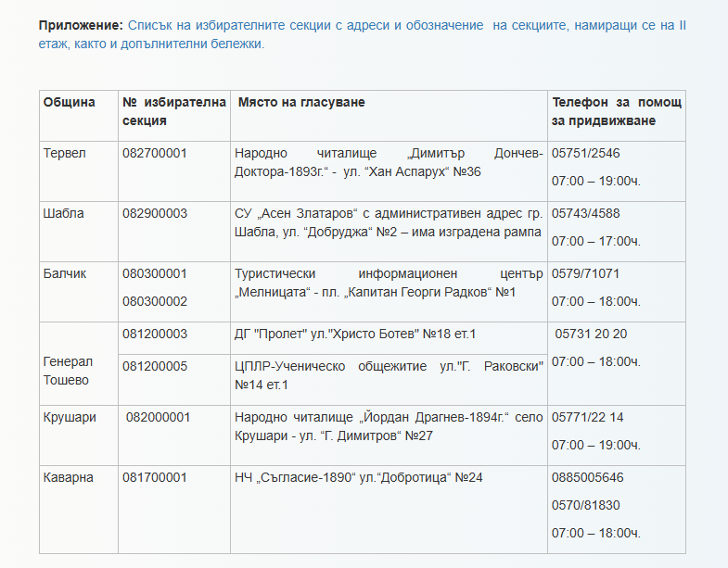Click phone number 0570/81830
728x568 pixels.
(586, 505)
